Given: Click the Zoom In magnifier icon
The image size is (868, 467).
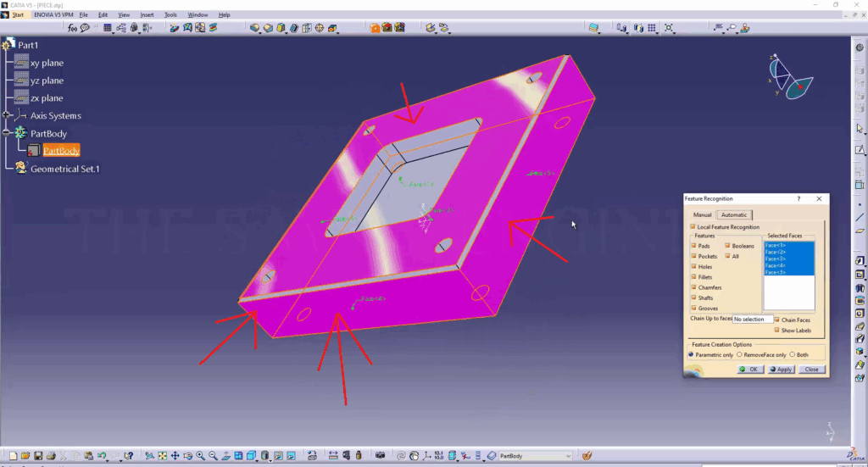Looking at the screenshot, I should tap(200, 456).
